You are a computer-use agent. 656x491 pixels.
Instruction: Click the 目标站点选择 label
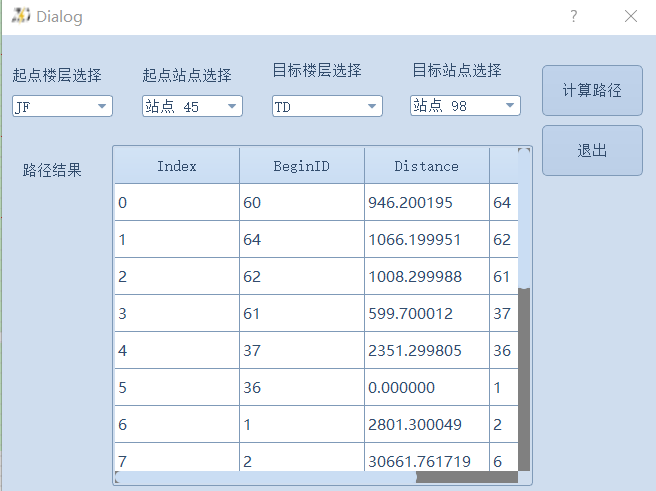(457, 70)
